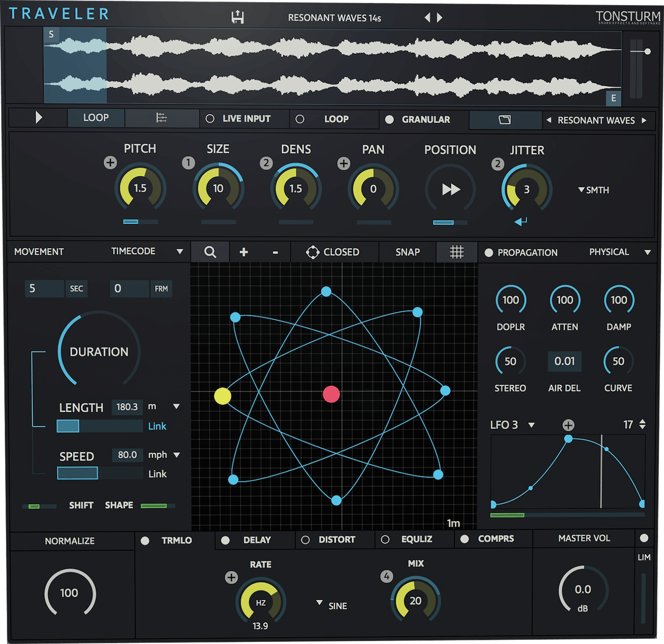
Task: Start playback with the play triangle
Action: pyautogui.click(x=38, y=117)
